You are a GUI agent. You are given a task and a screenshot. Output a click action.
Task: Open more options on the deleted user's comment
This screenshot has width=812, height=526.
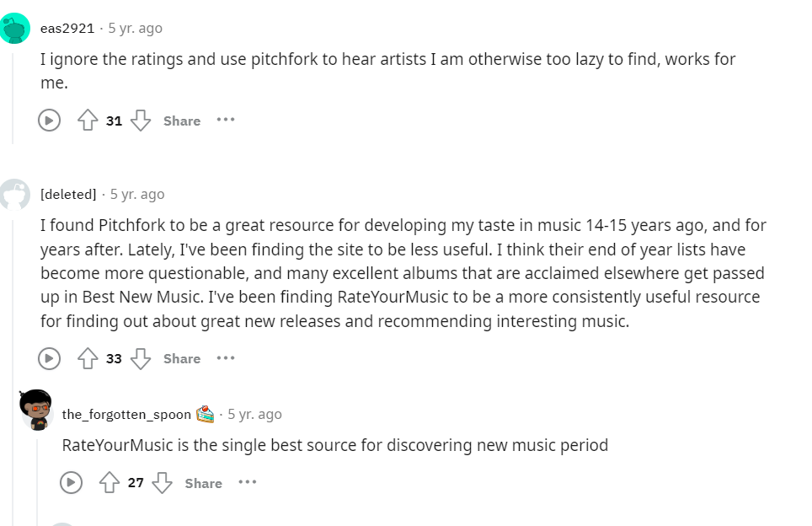tap(225, 357)
